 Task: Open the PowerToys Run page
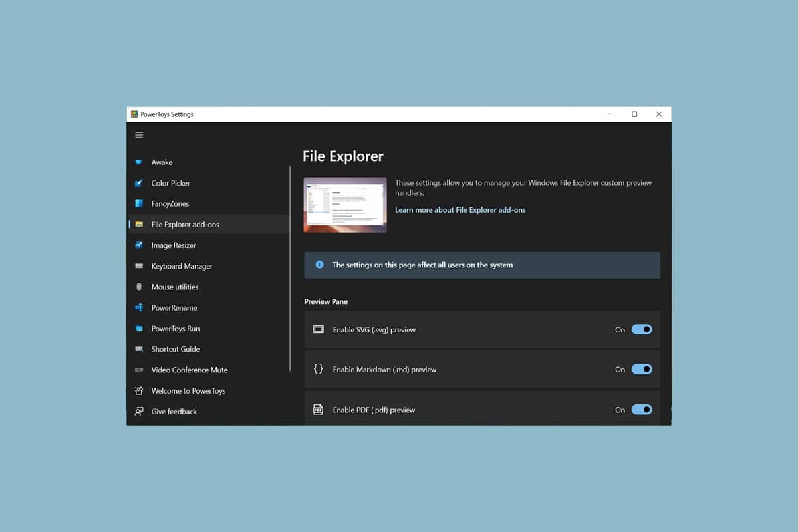(175, 329)
